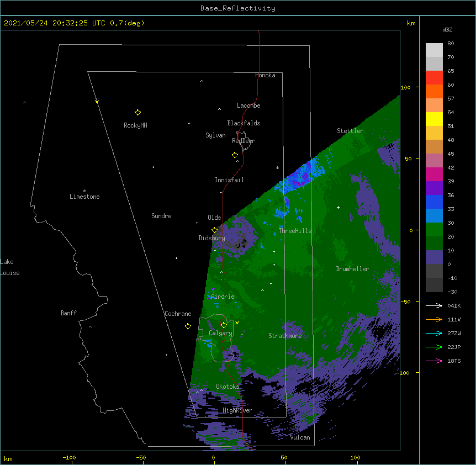Image resolution: width=476 pixels, height=465 pixels.
Task: Select the orange 111V arrow legend icon
Action: (x=434, y=319)
